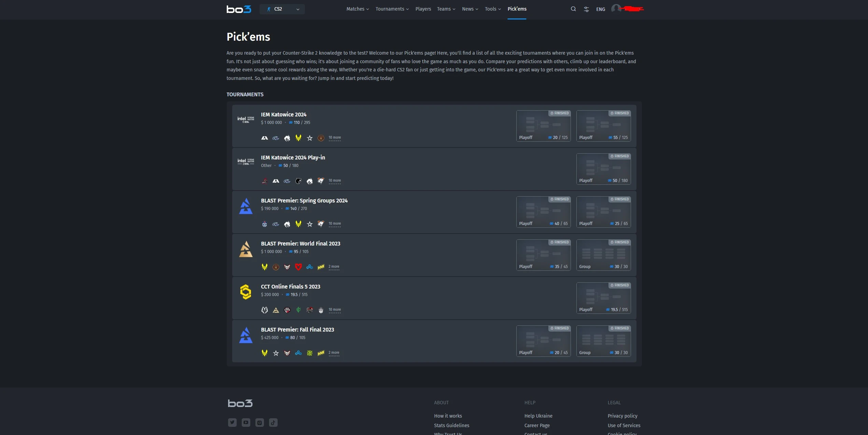Open the search icon in header

pos(573,9)
